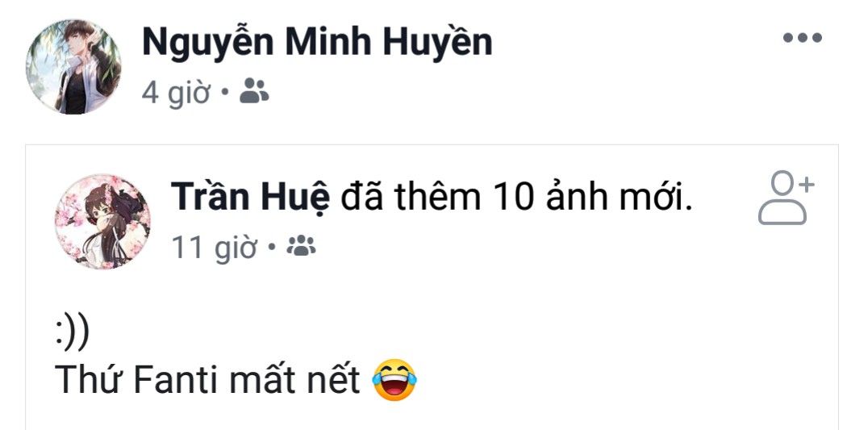Click the "11 giờ" shared post timestamp
The image size is (868, 430).
tap(213, 247)
